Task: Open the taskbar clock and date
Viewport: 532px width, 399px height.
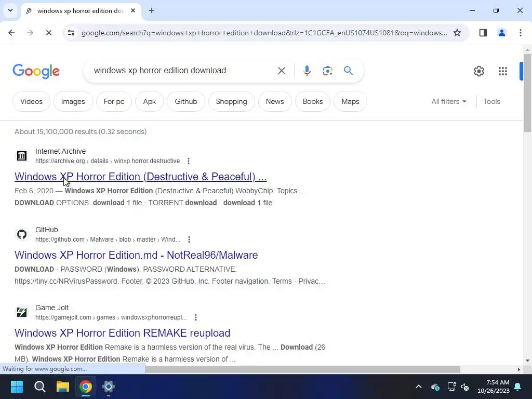Action: tap(494, 387)
